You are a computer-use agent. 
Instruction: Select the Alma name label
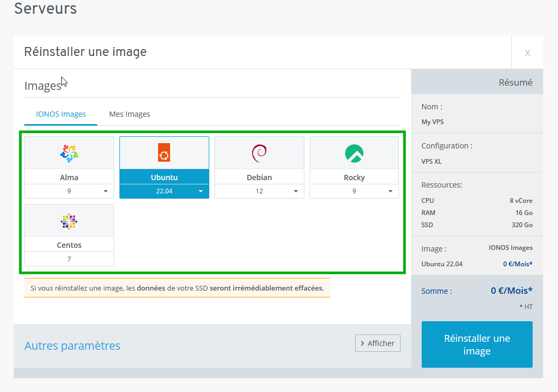click(69, 177)
